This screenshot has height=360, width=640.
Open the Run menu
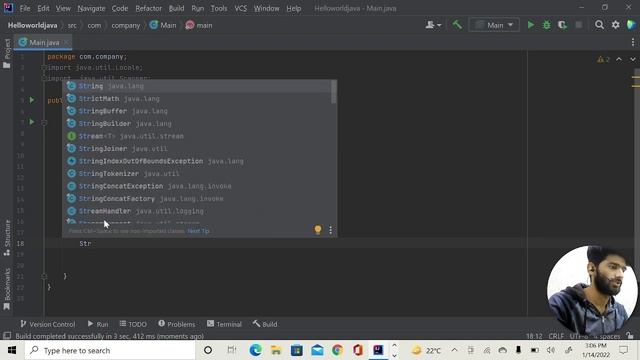(198, 8)
